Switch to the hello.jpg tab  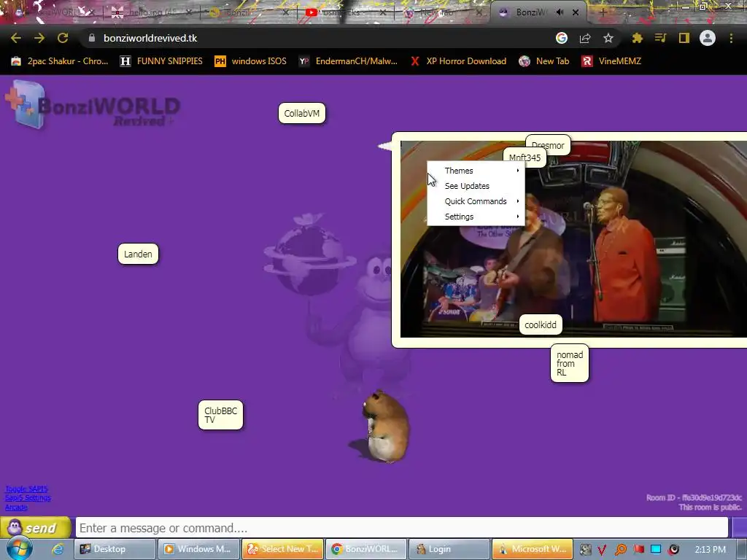(151, 12)
